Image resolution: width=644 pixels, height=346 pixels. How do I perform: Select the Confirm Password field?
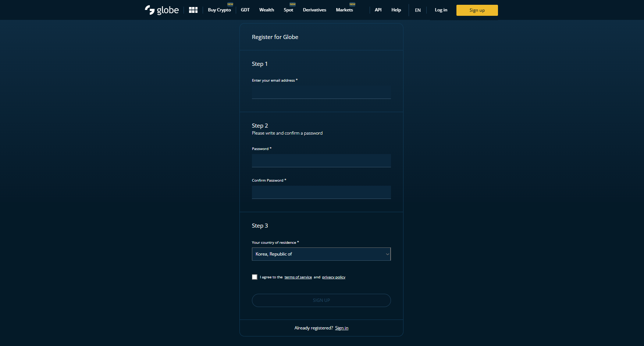[321, 192]
